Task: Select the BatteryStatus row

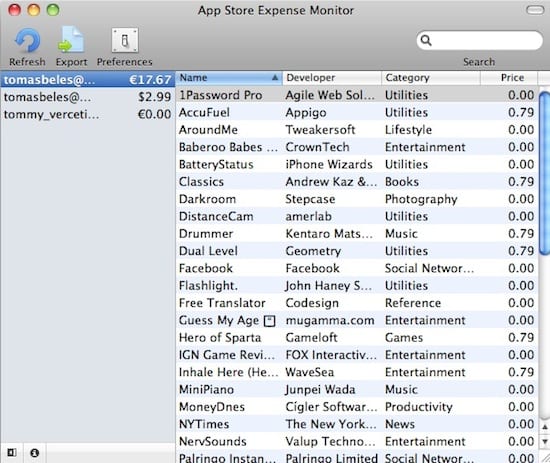Action: (x=357, y=164)
